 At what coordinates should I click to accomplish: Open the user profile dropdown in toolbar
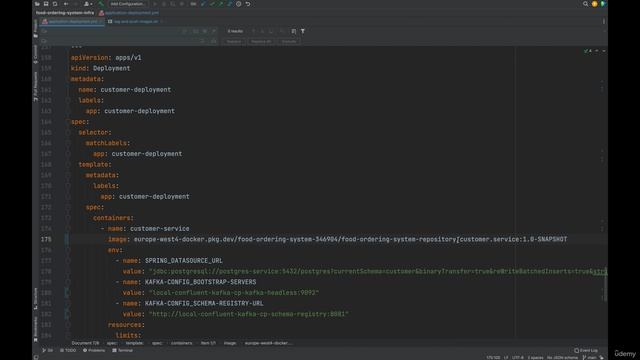click(88, 4)
